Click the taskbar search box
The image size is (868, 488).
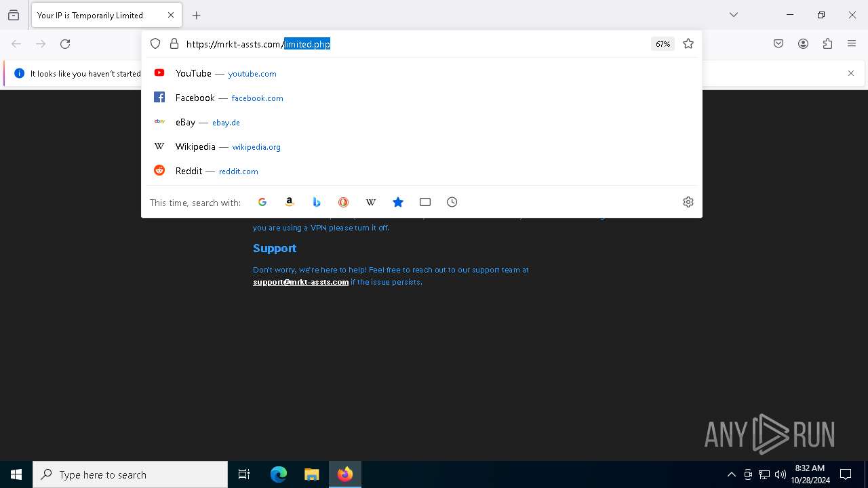pyautogui.click(x=130, y=474)
